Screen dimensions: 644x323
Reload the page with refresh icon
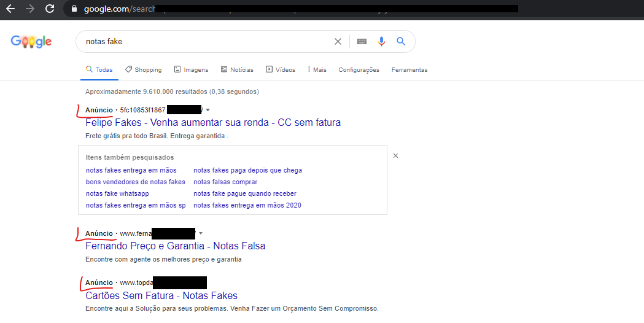point(50,9)
